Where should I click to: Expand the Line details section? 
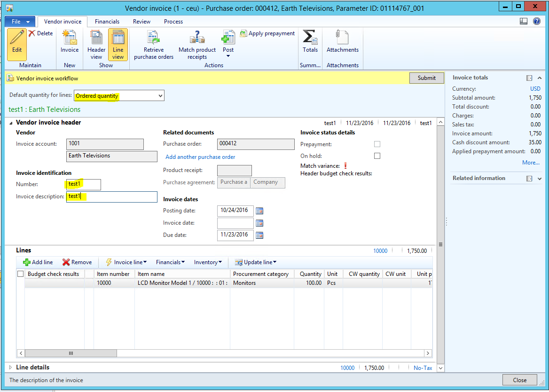coord(11,368)
